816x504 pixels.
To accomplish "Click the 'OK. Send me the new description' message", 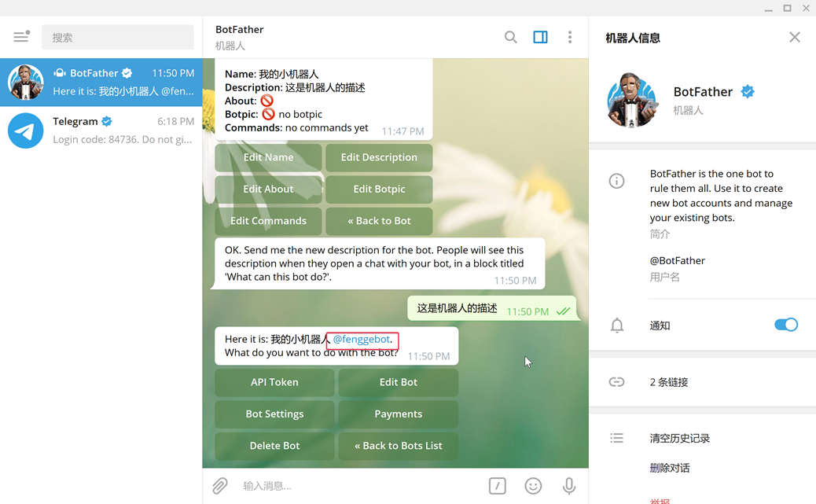I will (380, 263).
